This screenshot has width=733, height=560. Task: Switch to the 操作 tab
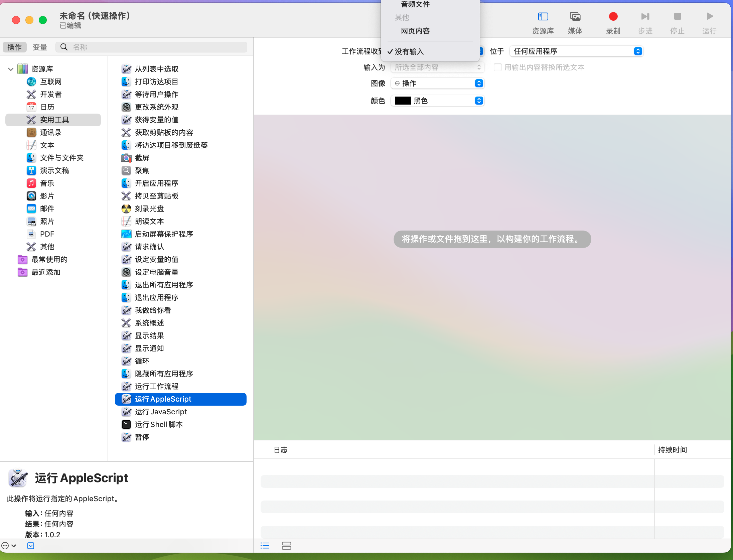pos(15,47)
